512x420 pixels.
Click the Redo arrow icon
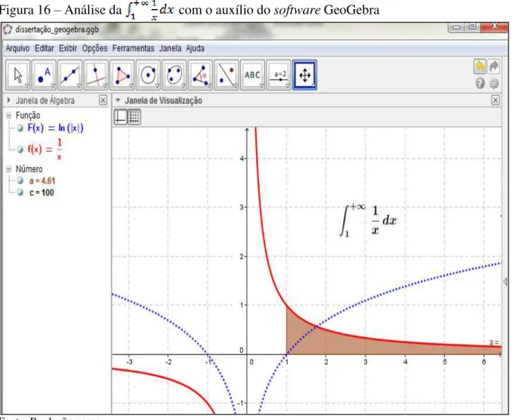(x=494, y=66)
